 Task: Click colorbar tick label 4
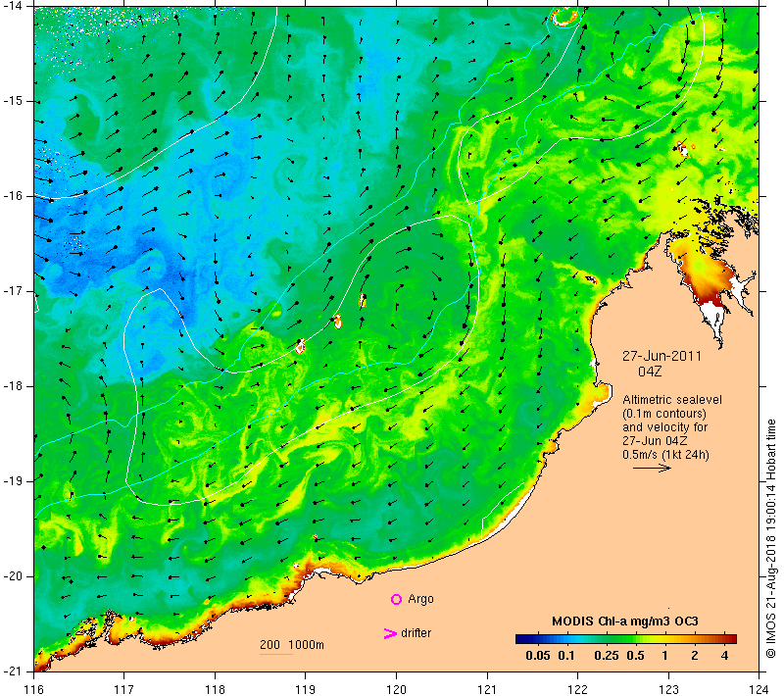725,656
